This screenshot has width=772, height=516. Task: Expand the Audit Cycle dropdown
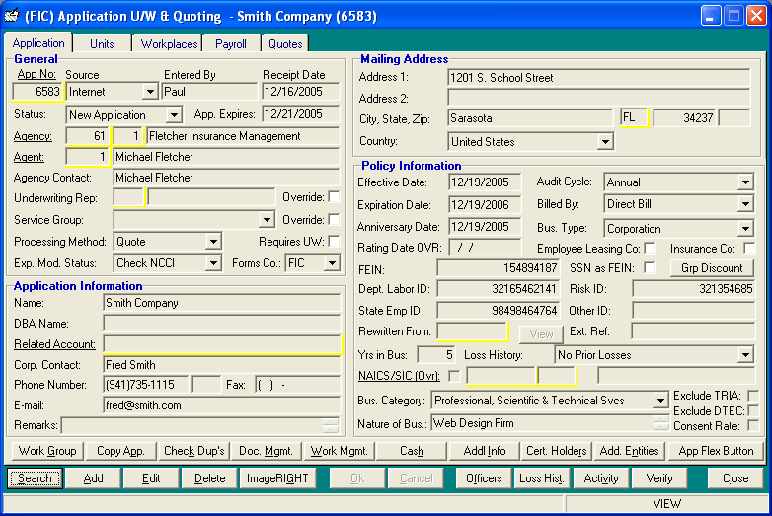point(745,182)
